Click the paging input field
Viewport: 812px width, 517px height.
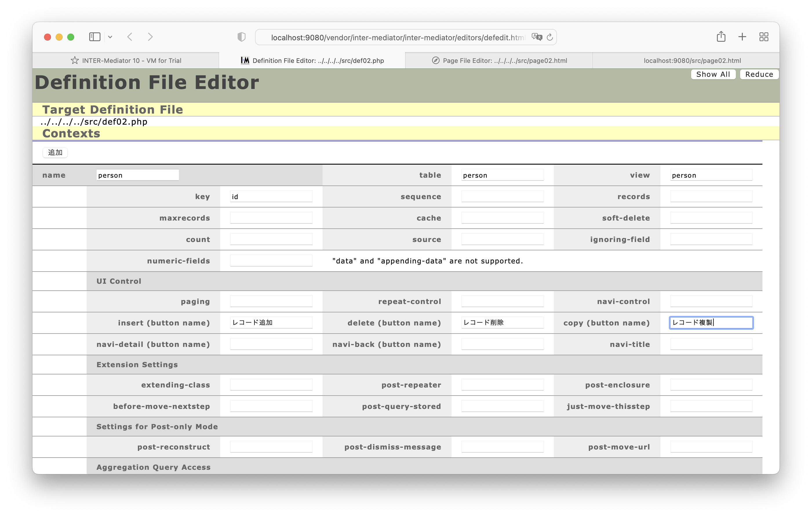point(271,301)
